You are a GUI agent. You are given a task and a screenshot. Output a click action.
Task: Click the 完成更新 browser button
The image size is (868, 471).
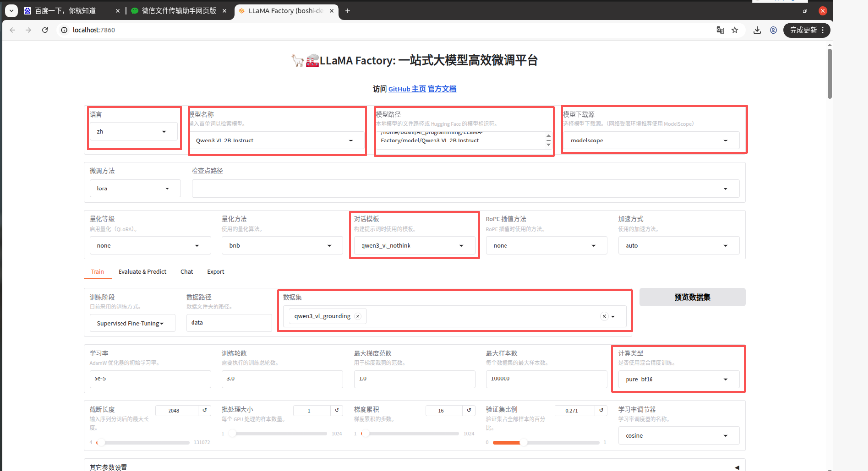(807, 30)
